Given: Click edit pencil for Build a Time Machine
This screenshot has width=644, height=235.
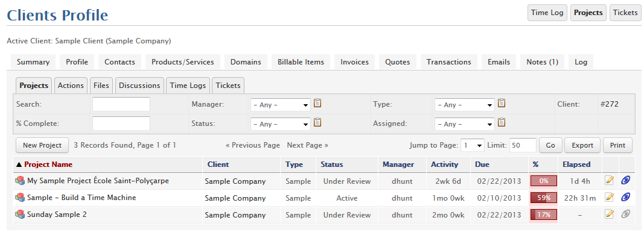Looking at the screenshot, I should click(x=610, y=197).
